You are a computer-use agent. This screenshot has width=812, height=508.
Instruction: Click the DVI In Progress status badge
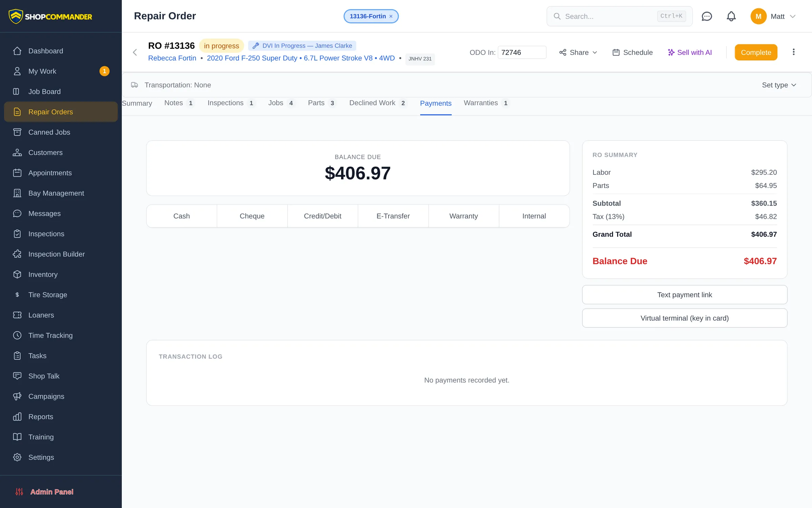click(x=302, y=46)
